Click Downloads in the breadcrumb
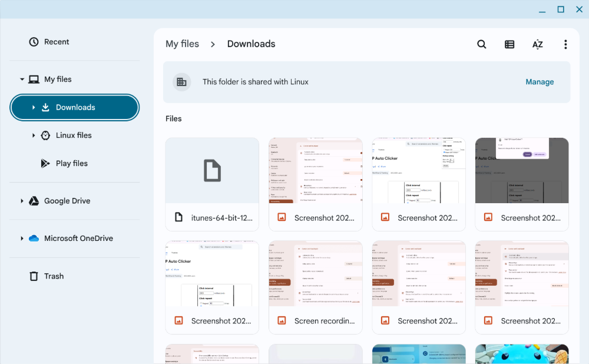Viewport: 589px width, 364px height. click(x=251, y=44)
